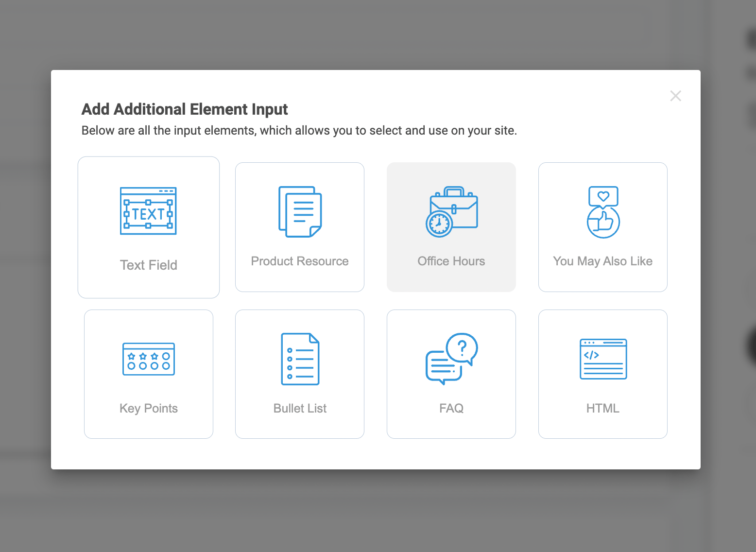Dismiss the Add Additional Element Input dialog
Screen dimensions: 756x552
pos(675,96)
